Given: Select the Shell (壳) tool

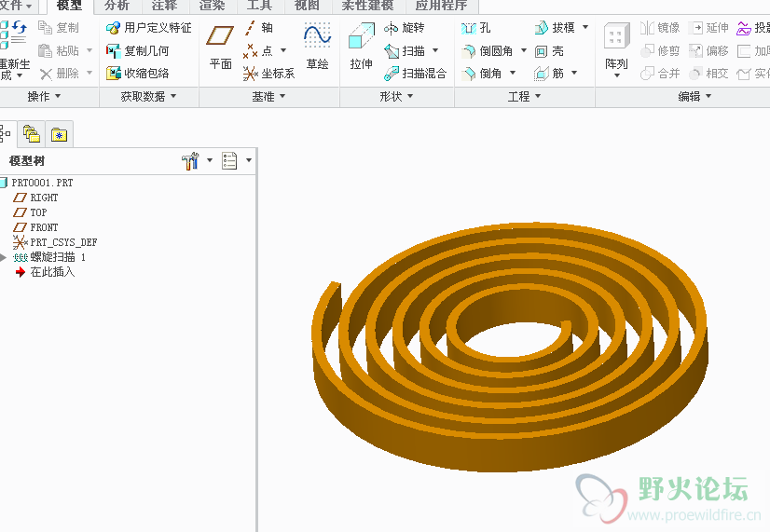Looking at the screenshot, I should click(x=549, y=50).
